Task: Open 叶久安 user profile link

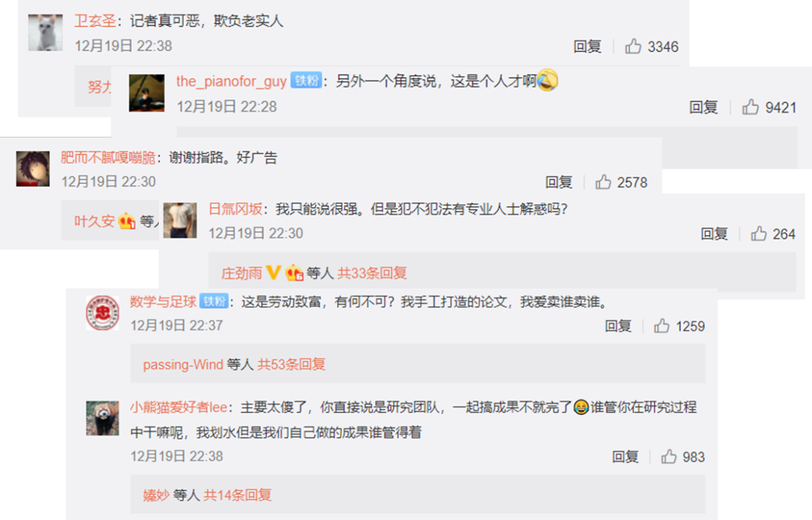Action: (94, 221)
